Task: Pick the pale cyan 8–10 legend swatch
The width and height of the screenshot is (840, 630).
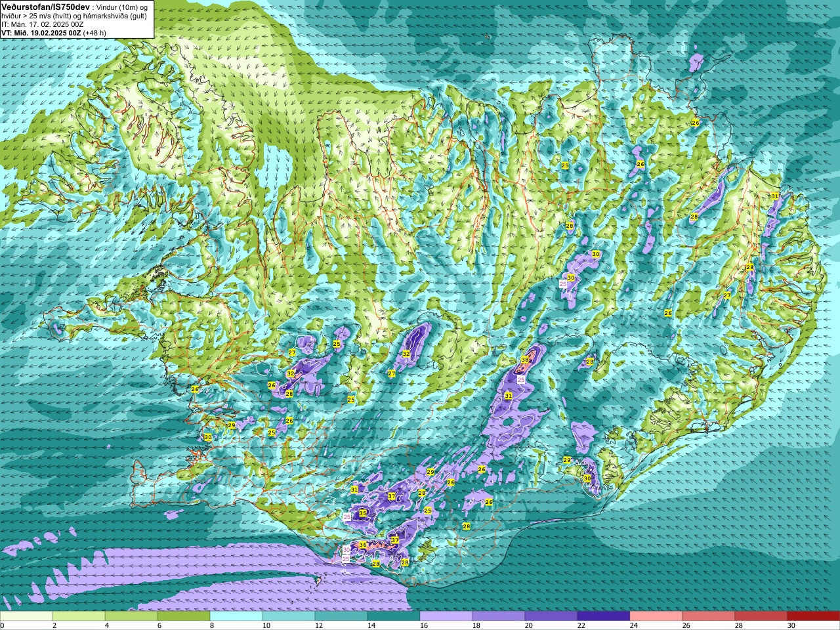Action: (x=236, y=616)
